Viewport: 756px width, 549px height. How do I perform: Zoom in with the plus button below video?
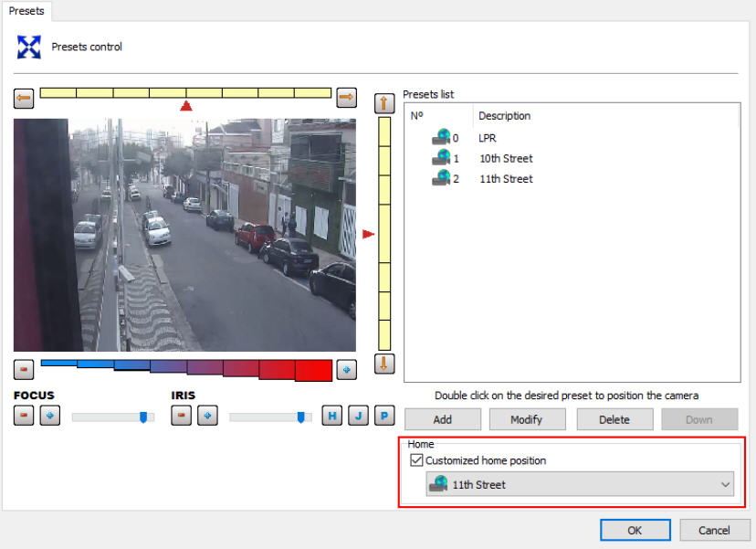coord(346,370)
